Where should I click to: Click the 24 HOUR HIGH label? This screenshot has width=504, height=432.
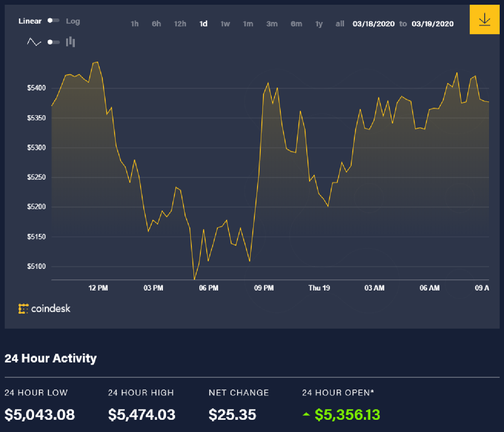(141, 393)
